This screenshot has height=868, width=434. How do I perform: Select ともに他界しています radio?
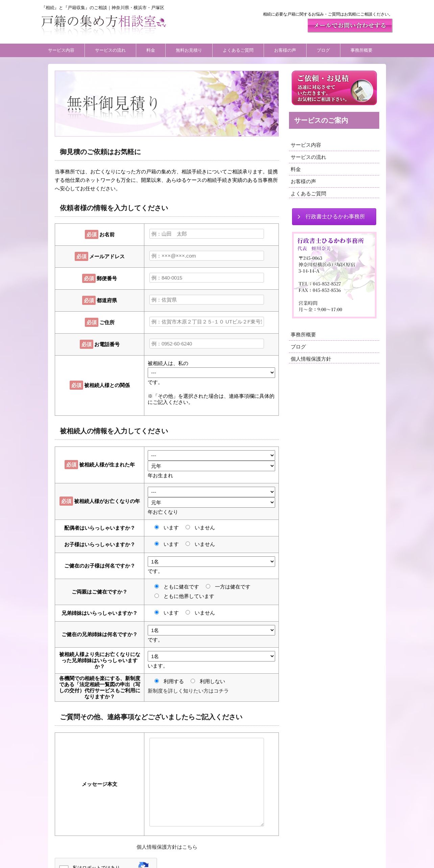coord(156,596)
